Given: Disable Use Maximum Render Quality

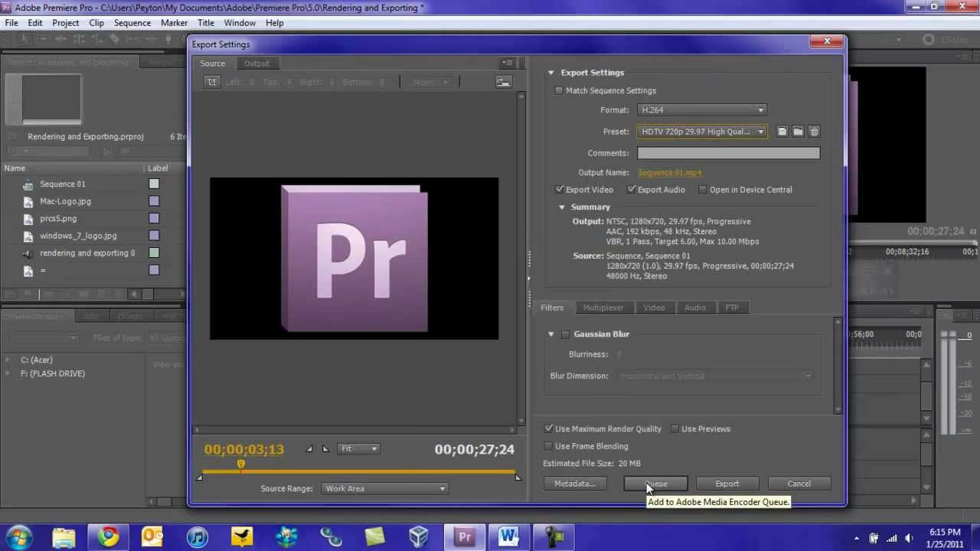Looking at the screenshot, I should pos(548,429).
